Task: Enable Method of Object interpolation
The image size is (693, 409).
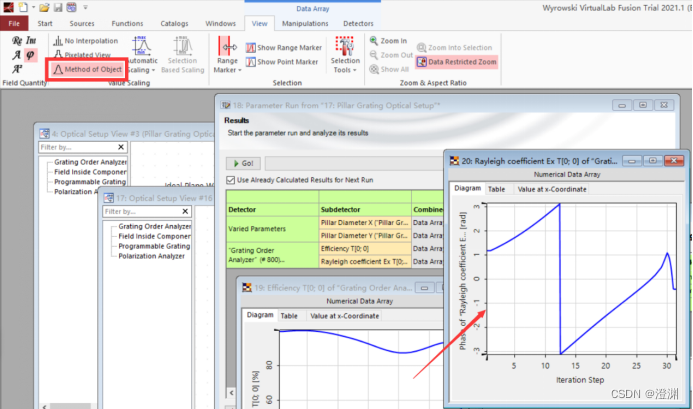Action: click(x=88, y=69)
